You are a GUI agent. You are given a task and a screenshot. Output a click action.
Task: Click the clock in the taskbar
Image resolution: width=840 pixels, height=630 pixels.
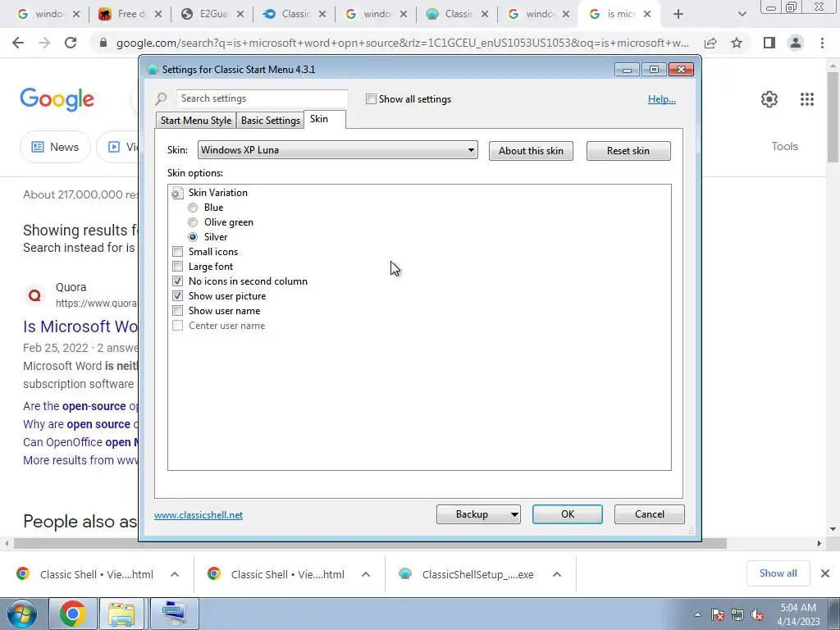tap(799, 614)
